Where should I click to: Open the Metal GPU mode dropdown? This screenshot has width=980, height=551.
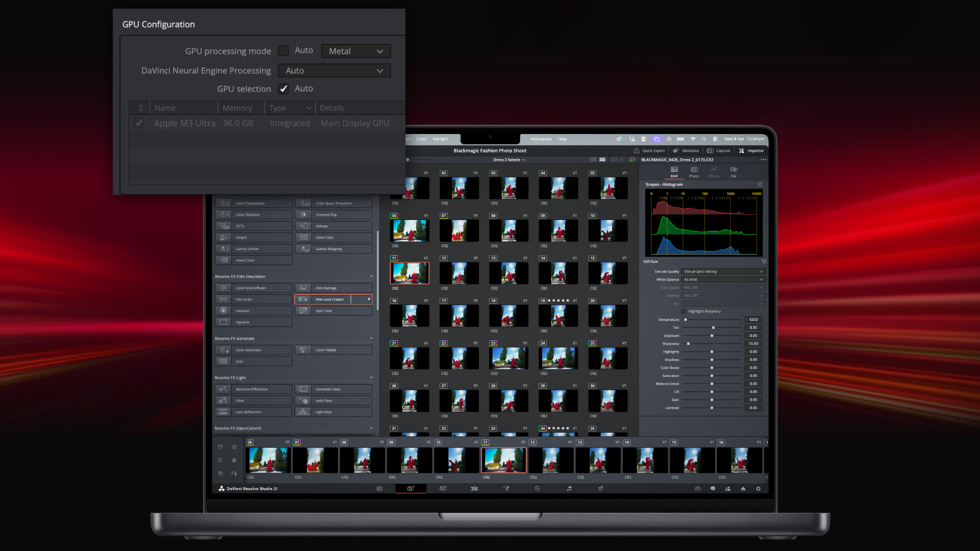coord(356,51)
